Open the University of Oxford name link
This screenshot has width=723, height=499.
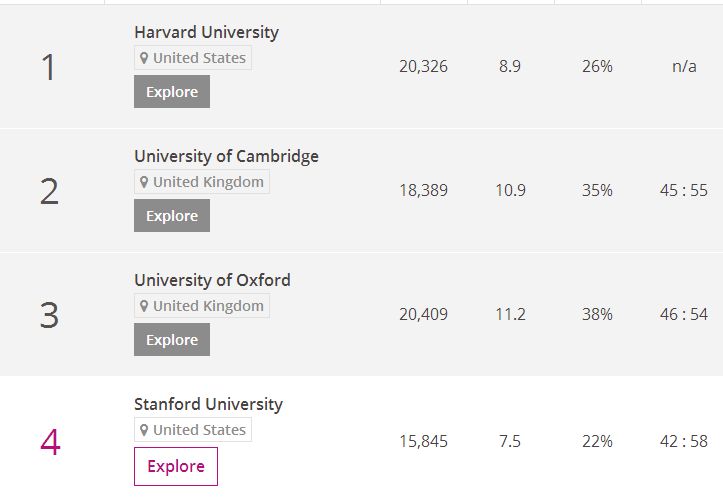click(212, 280)
